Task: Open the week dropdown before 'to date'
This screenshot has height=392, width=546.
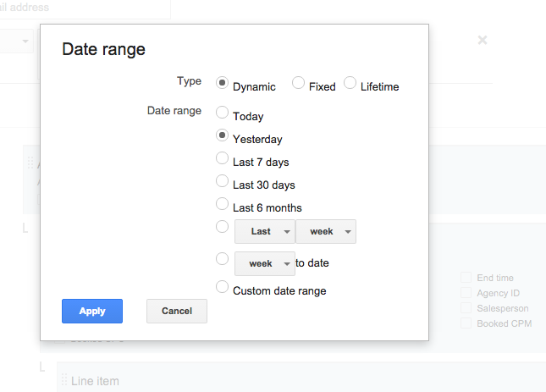Action: click(264, 264)
